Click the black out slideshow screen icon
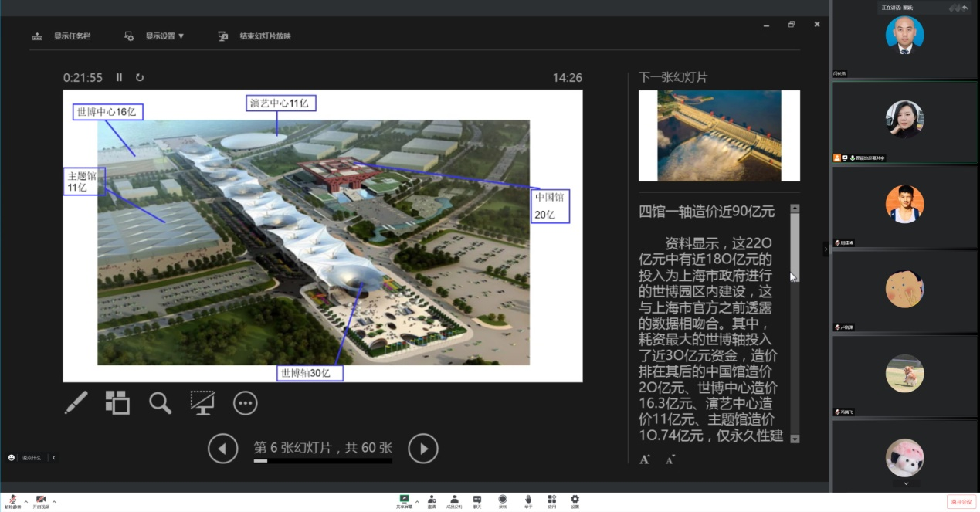The width and height of the screenshot is (980, 512). 202,402
